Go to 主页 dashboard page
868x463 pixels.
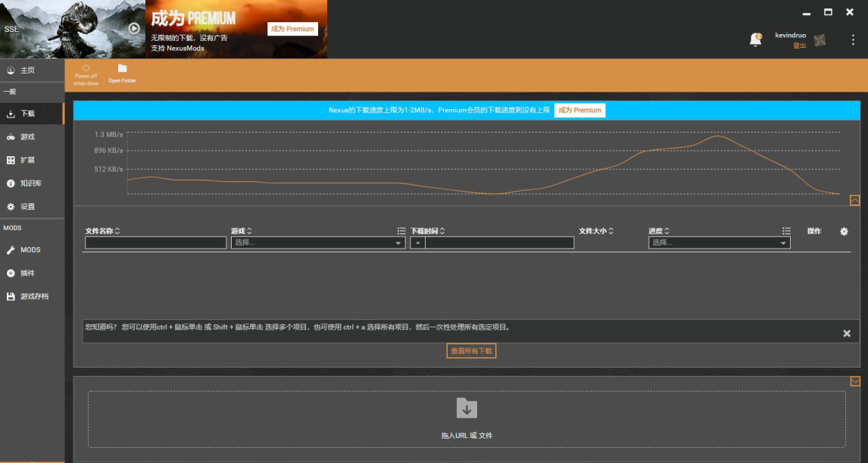32,70
